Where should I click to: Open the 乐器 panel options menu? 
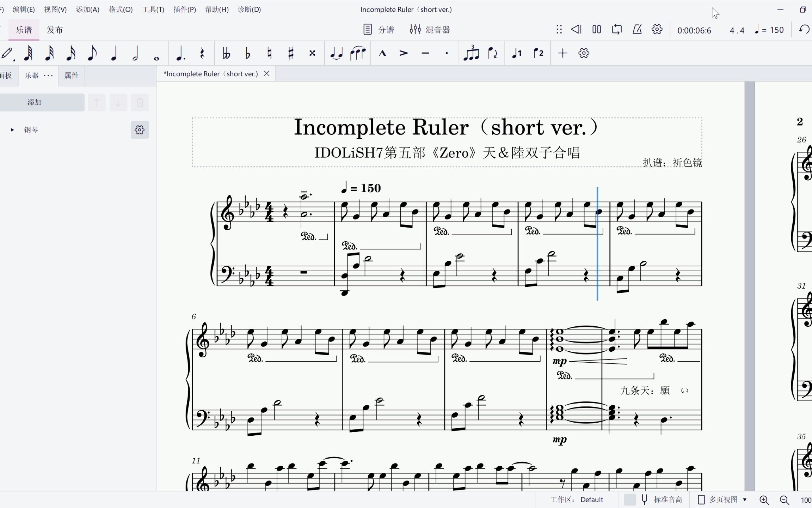tap(48, 75)
